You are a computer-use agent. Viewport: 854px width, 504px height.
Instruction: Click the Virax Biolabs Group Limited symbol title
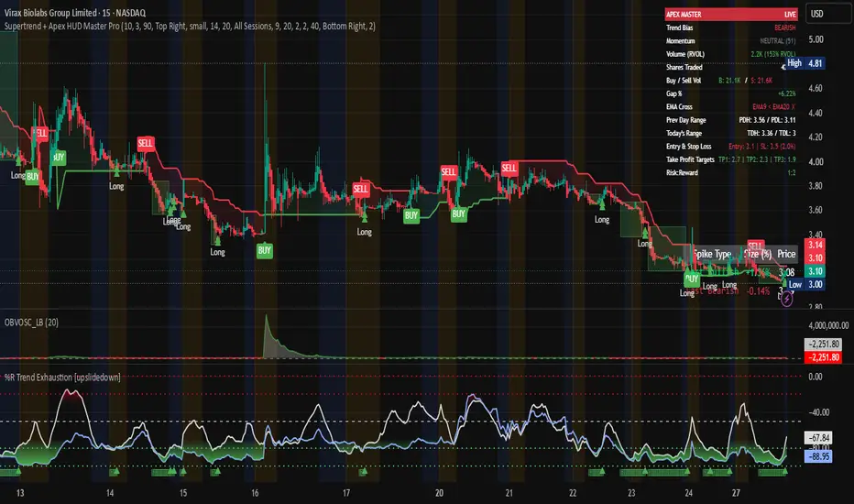tap(74, 13)
